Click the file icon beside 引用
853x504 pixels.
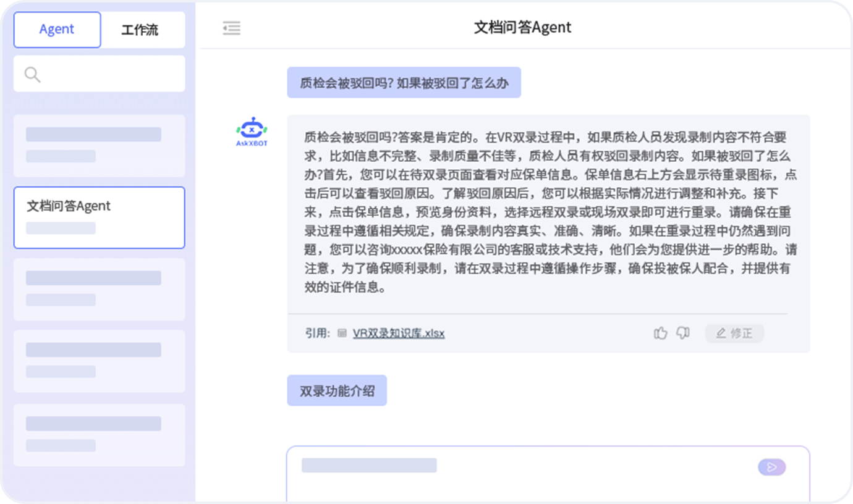pyautogui.click(x=342, y=334)
